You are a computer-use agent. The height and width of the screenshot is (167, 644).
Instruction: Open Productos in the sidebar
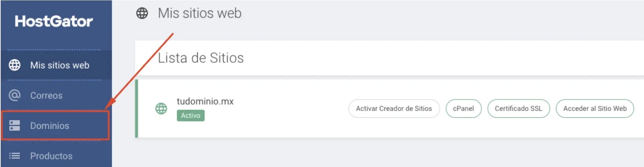(56, 156)
